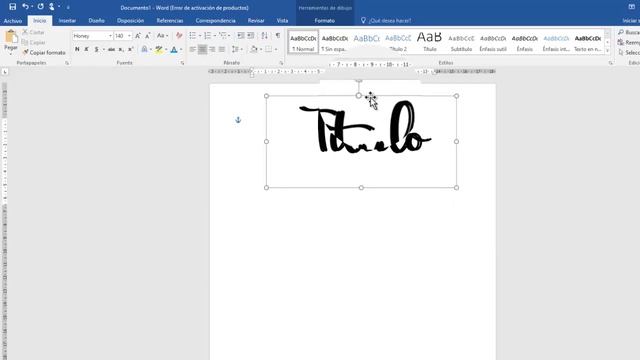Click the bulleted list icon
The height and width of the screenshot is (360, 640).
tap(193, 36)
